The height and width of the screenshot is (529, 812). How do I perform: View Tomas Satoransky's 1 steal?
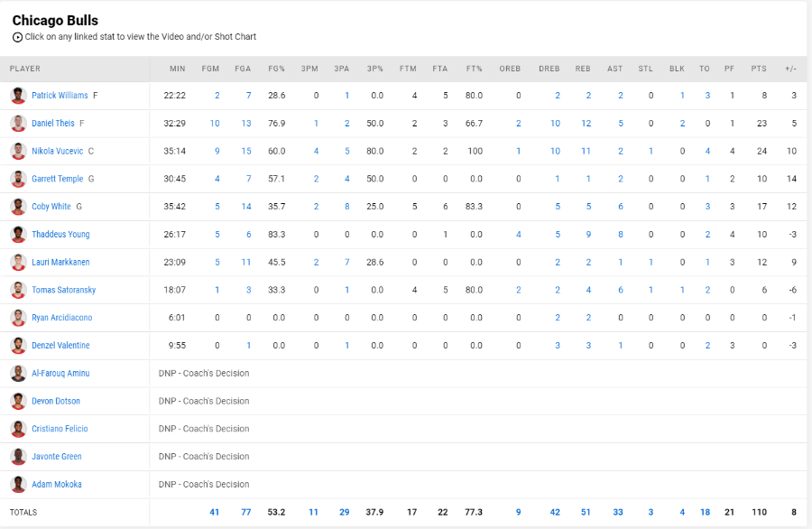click(651, 290)
